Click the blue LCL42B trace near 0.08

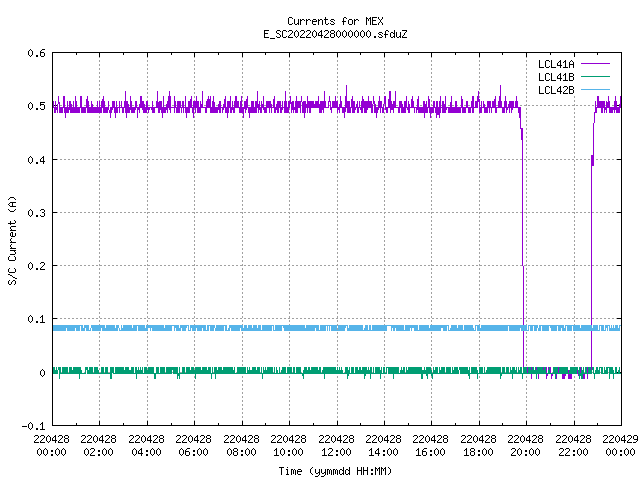tap(337, 328)
